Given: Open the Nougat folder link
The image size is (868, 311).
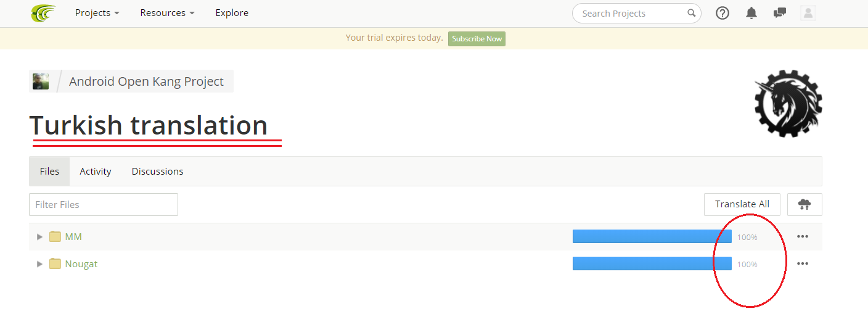Looking at the screenshot, I should [81, 263].
